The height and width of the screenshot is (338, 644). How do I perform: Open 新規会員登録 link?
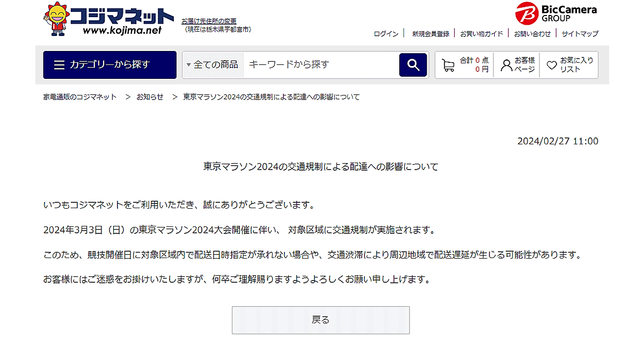point(430,34)
